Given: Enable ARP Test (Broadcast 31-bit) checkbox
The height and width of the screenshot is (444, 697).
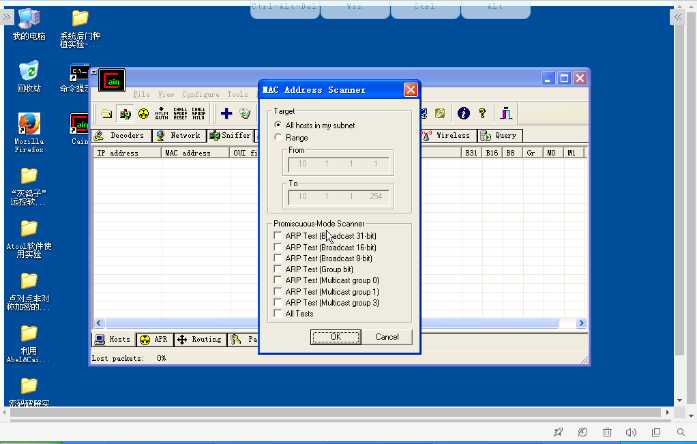Looking at the screenshot, I should click(x=277, y=236).
